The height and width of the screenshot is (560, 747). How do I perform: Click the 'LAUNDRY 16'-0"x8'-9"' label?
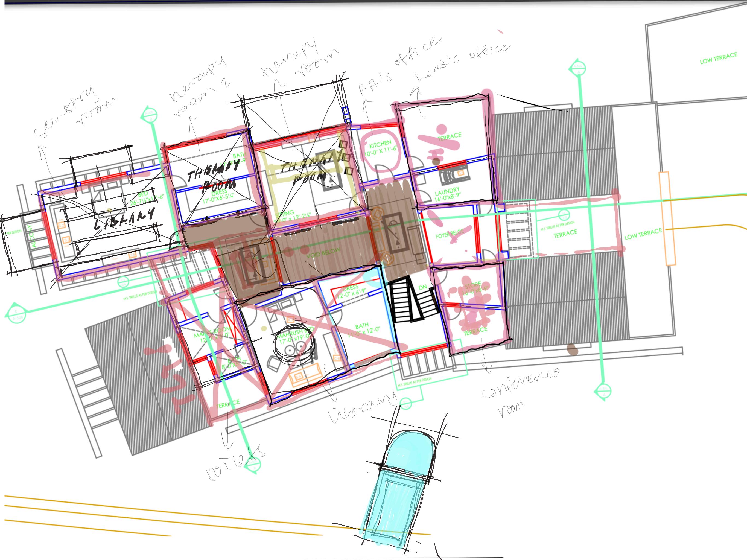(447, 194)
